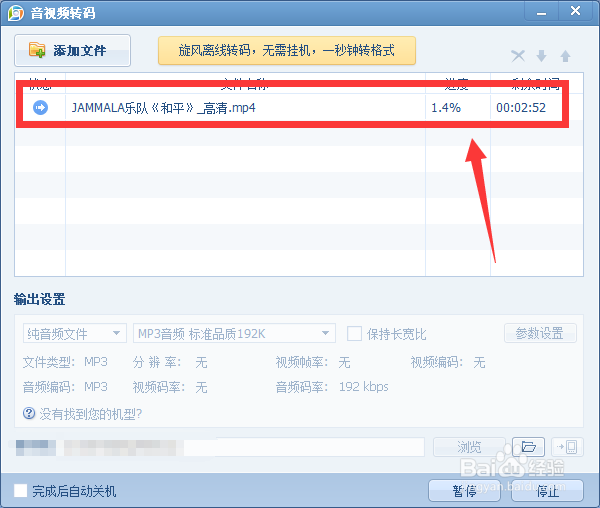Viewport: 600px width, 508px height.
Task: Click the transfer-to-device icon button
Action: pyautogui.click(x=567, y=447)
